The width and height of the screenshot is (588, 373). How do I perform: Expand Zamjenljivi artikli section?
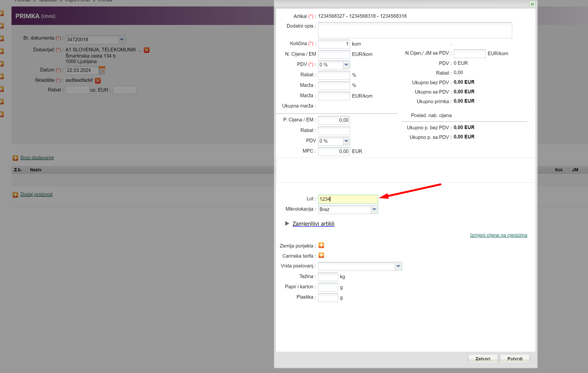pyautogui.click(x=313, y=224)
